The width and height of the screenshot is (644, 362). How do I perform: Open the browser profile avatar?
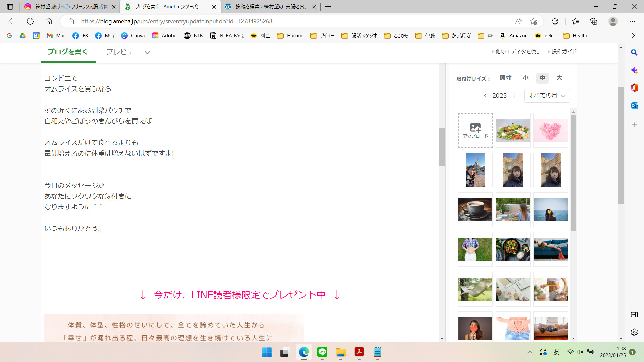coord(613,21)
